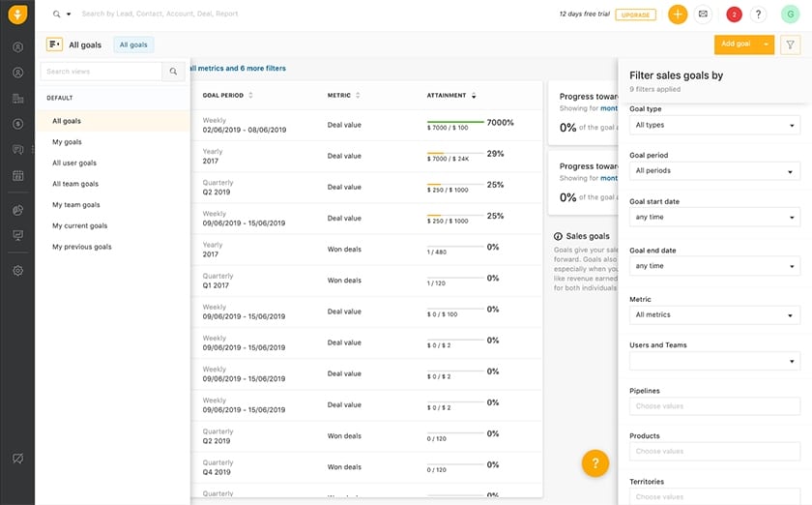This screenshot has height=505, width=812.
Task: Expand the Goal type dropdown
Action: point(714,125)
